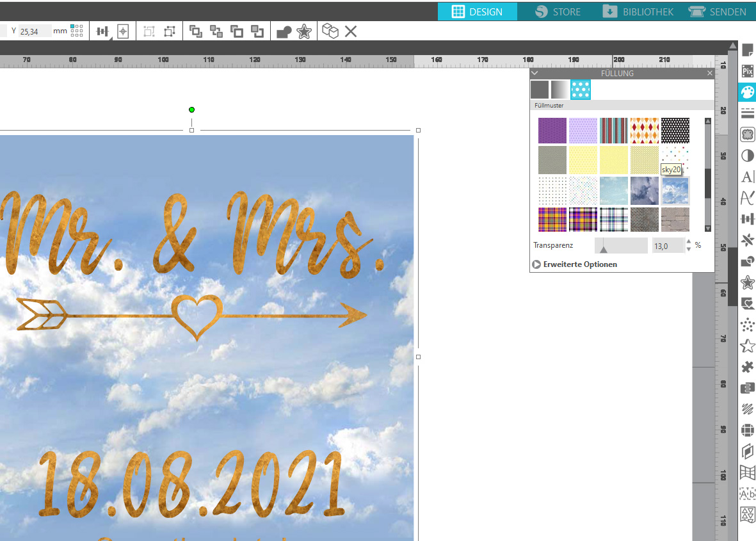Select the solid color fill mode
This screenshot has height=541, width=756.
coord(540,90)
